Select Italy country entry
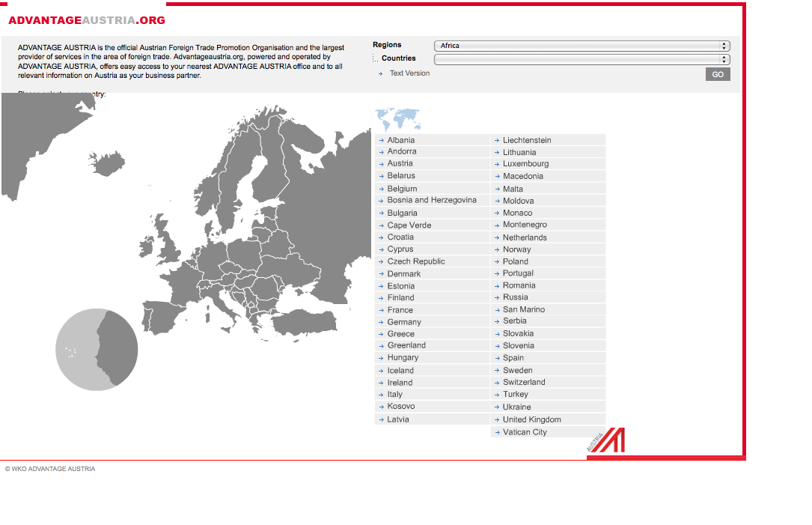This screenshot has width=812, height=525. point(394,395)
